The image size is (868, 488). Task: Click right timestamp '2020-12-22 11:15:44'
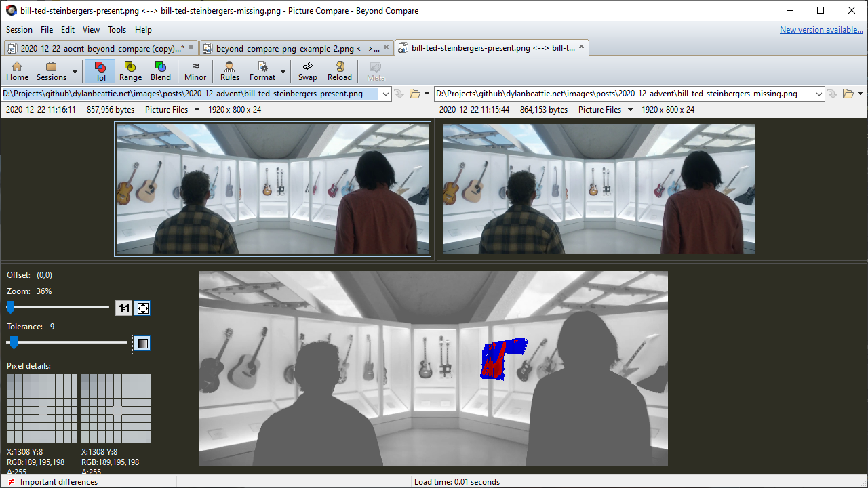point(474,110)
